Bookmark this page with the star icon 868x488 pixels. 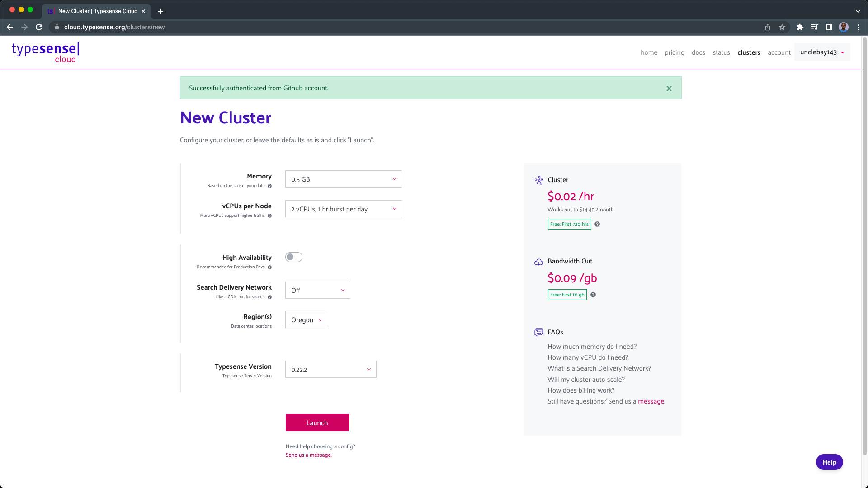tap(782, 27)
